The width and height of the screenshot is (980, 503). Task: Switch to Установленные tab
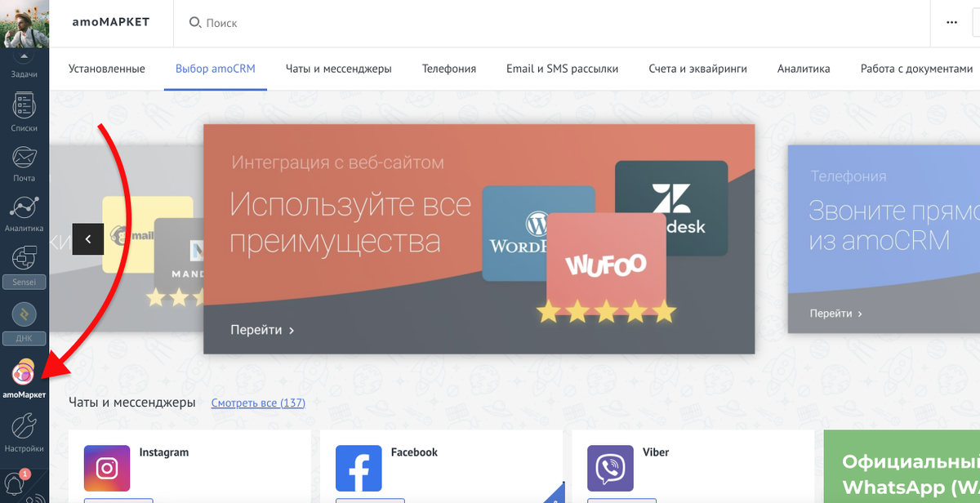(x=107, y=69)
